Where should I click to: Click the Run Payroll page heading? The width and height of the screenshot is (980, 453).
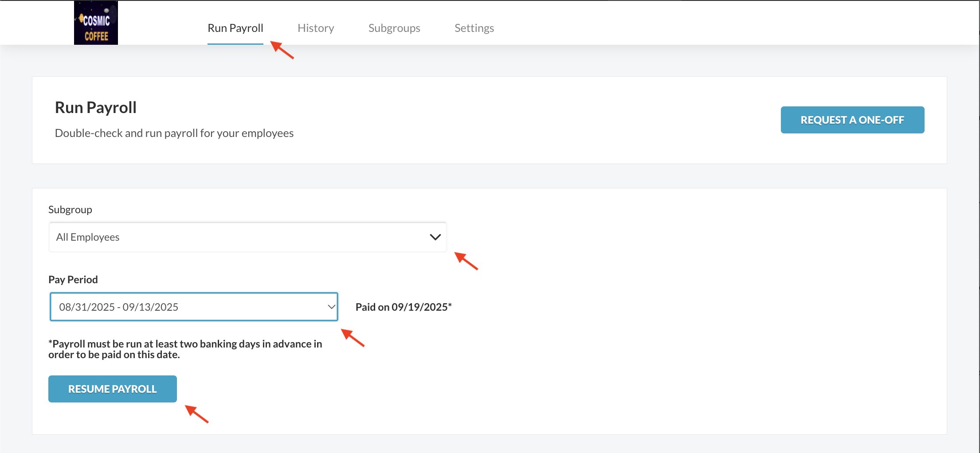tap(95, 108)
